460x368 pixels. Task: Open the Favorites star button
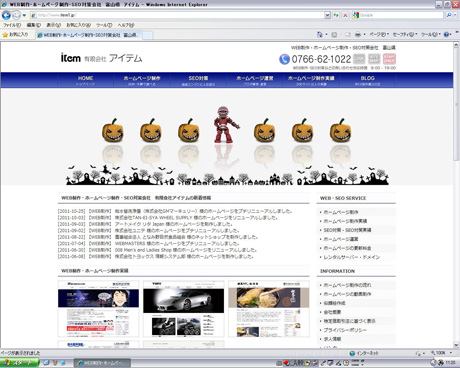pos(15,34)
